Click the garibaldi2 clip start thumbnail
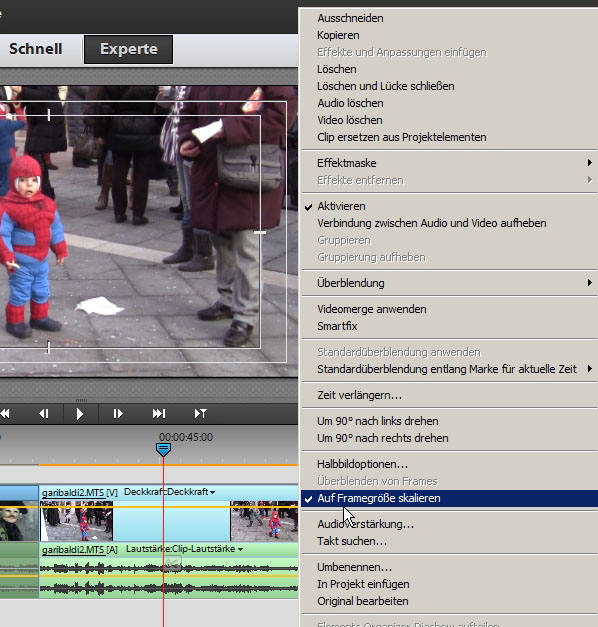Image resolution: width=598 pixels, height=627 pixels. point(76,521)
